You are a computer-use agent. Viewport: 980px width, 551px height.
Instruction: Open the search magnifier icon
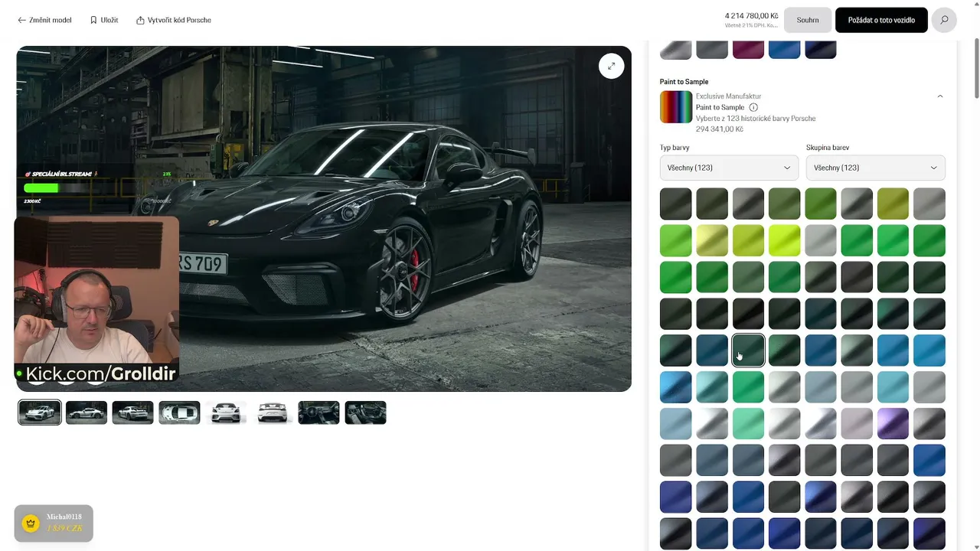click(944, 20)
